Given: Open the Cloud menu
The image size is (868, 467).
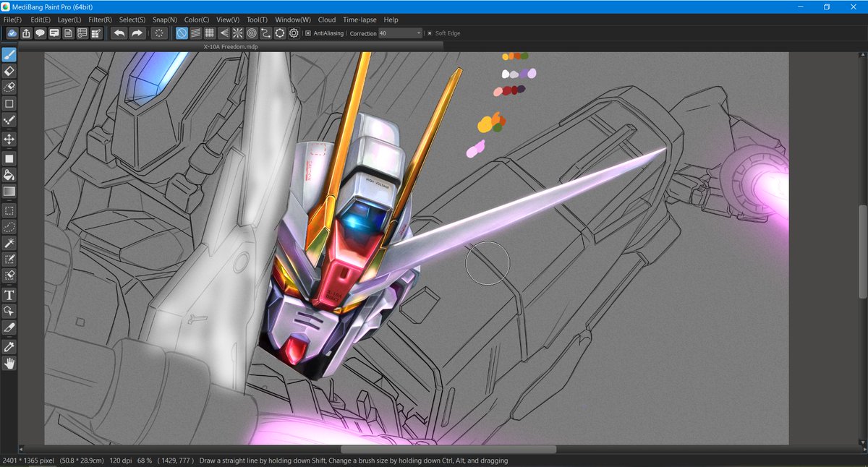Looking at the screenshot, I should (x=327, y=20).
